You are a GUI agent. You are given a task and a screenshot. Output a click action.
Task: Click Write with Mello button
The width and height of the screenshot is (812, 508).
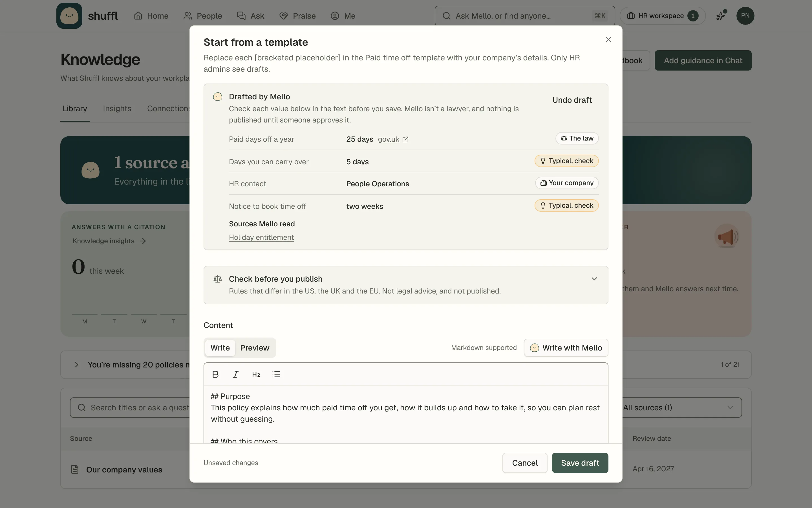(566, 348)
